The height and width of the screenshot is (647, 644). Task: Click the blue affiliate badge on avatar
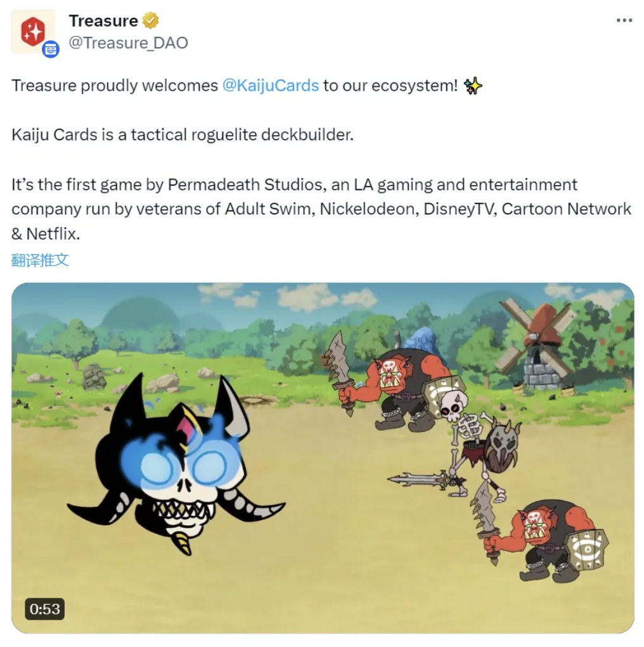pyautogui.click(x=51, y=49)
